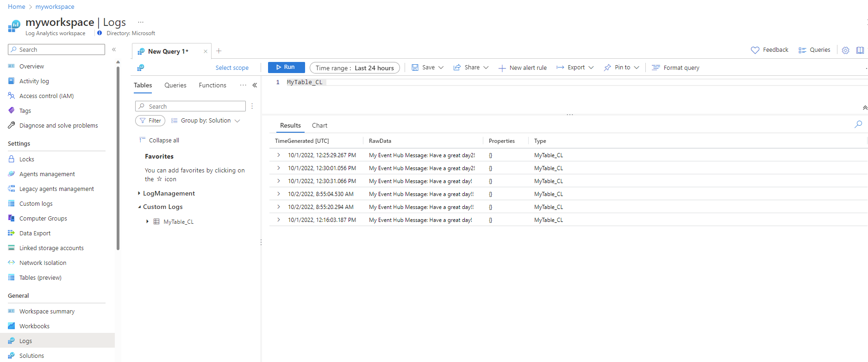Open Agents management

point(47,174)
